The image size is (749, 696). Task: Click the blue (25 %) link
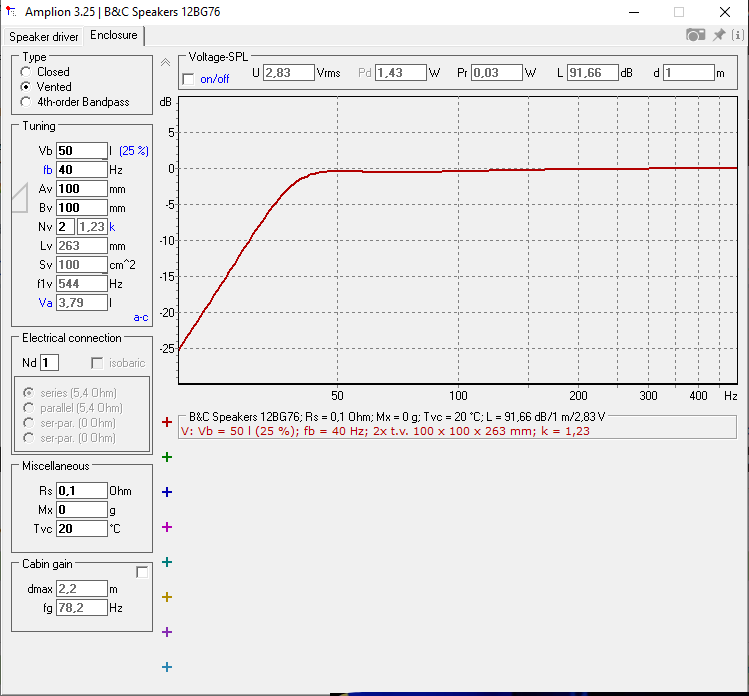[134, 151]
